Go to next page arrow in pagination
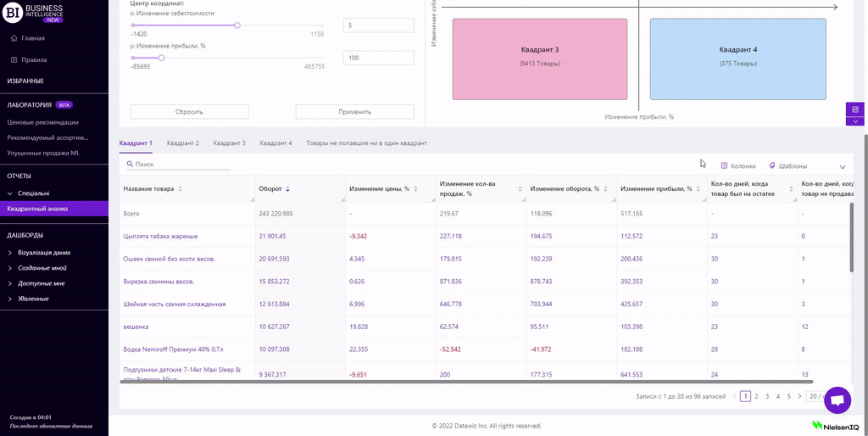Image resolution: width=868 pixels, height=436 pixels. (799, 396)
